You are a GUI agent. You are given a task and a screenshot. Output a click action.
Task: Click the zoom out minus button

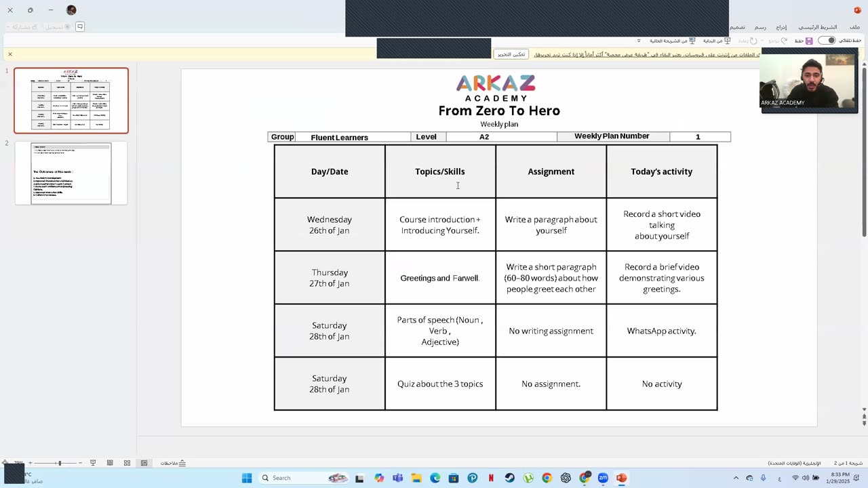(x=80, y=463)
